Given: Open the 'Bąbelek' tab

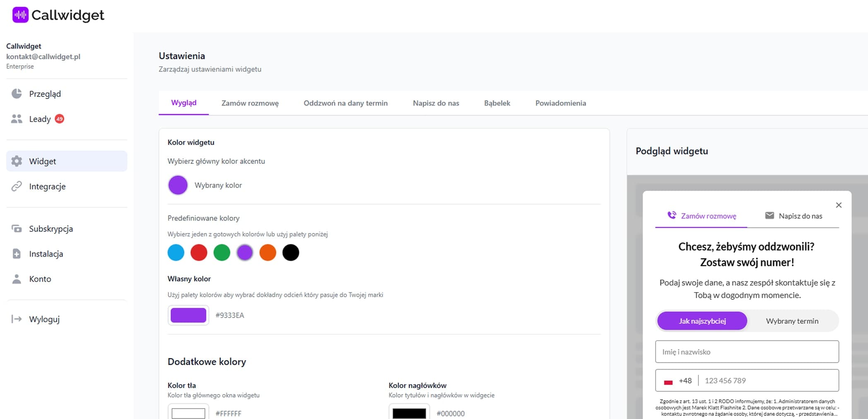Looking at the screenshot, I should pos(497,103).
